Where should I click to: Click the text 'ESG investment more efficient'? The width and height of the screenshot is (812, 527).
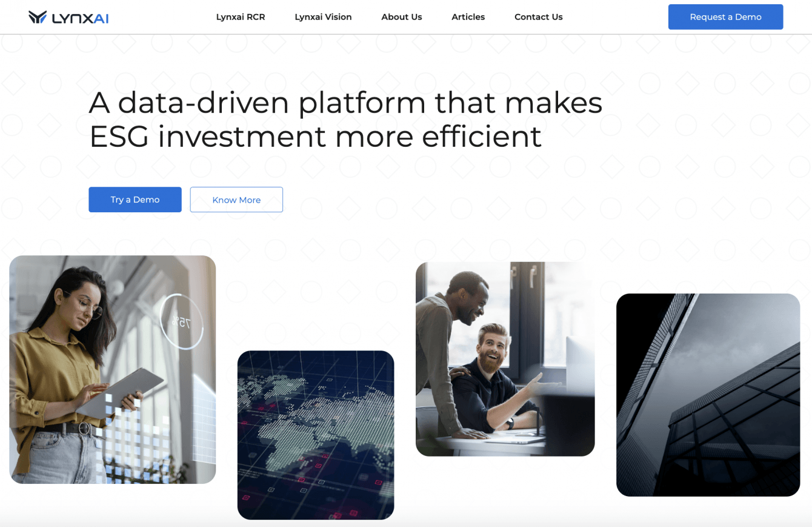[315, 136]
